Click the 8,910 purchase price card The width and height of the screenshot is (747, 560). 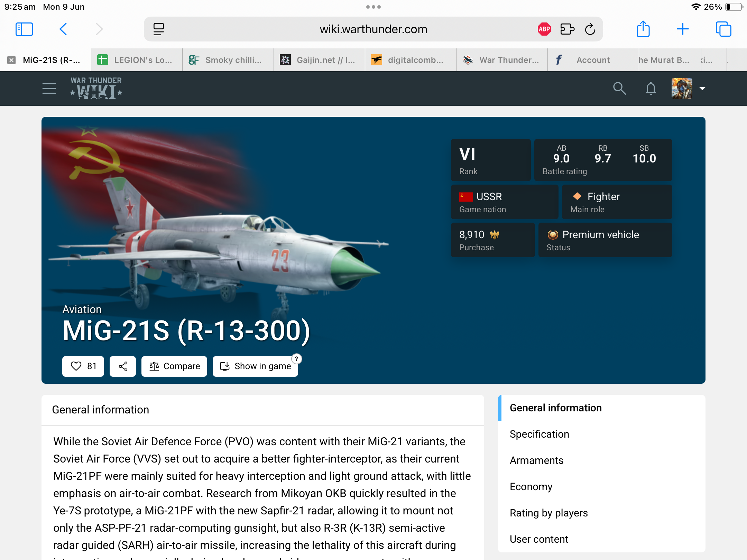493,240
